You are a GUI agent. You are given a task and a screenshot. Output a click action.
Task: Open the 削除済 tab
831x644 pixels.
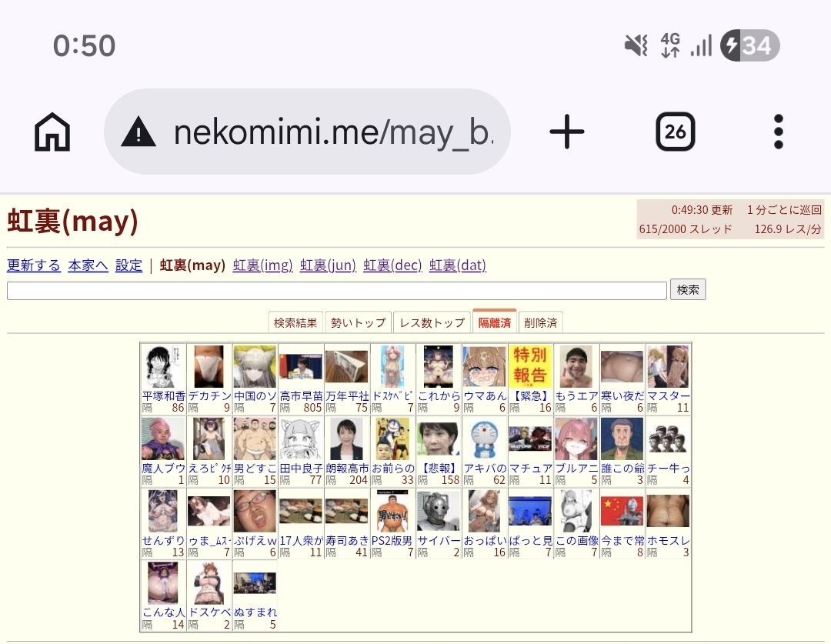click(x=541, y=322)
